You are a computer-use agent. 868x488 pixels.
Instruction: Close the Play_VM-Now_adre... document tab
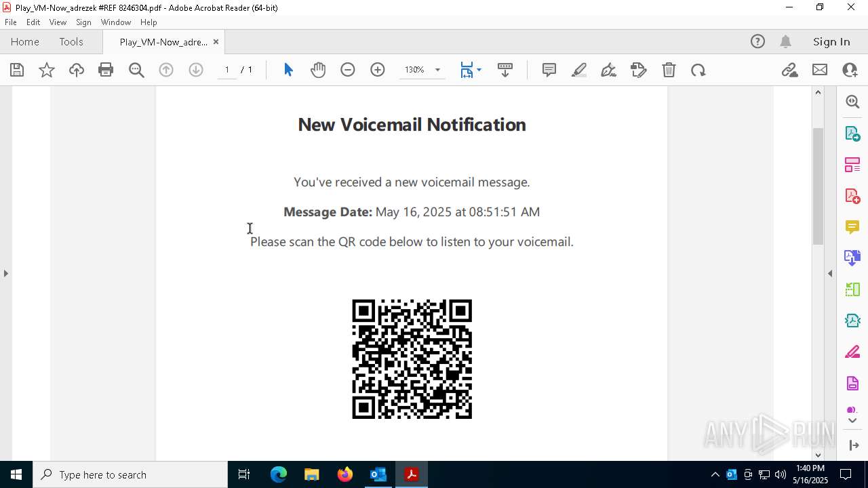coord(216,41)
